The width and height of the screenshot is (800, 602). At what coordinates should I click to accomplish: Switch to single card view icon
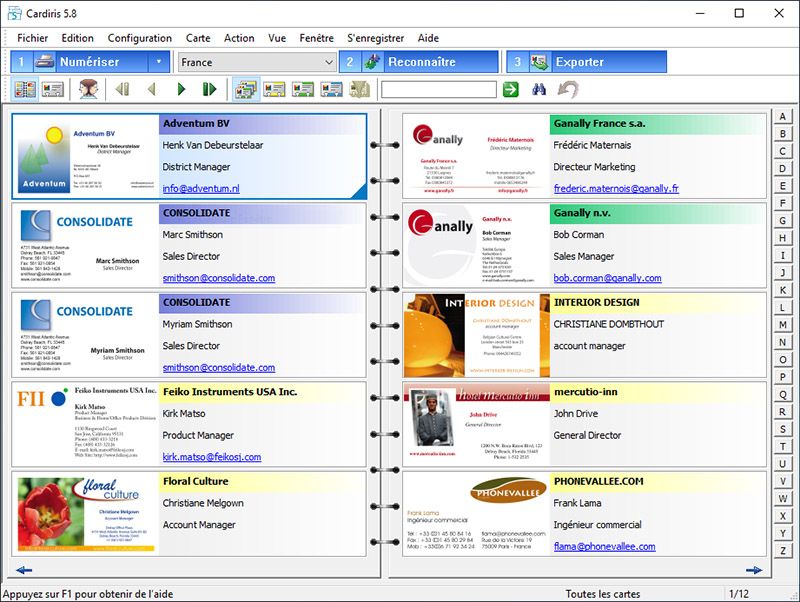coord(54,90)
